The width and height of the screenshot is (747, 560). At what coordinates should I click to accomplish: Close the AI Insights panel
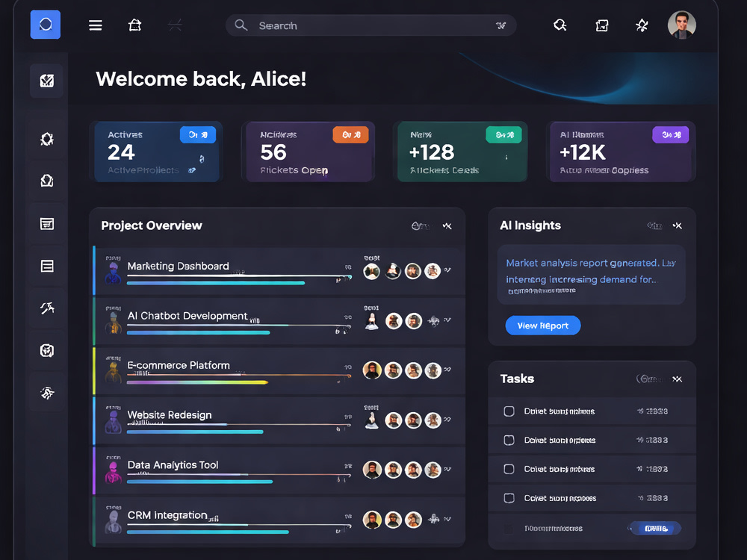pyautogui.click(x=677, y=225)
